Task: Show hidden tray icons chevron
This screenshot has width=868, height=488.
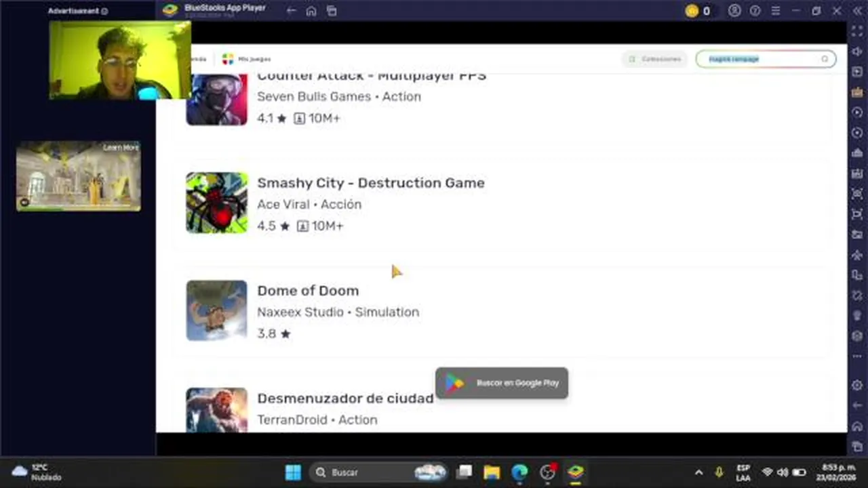Action: (698, 472)
